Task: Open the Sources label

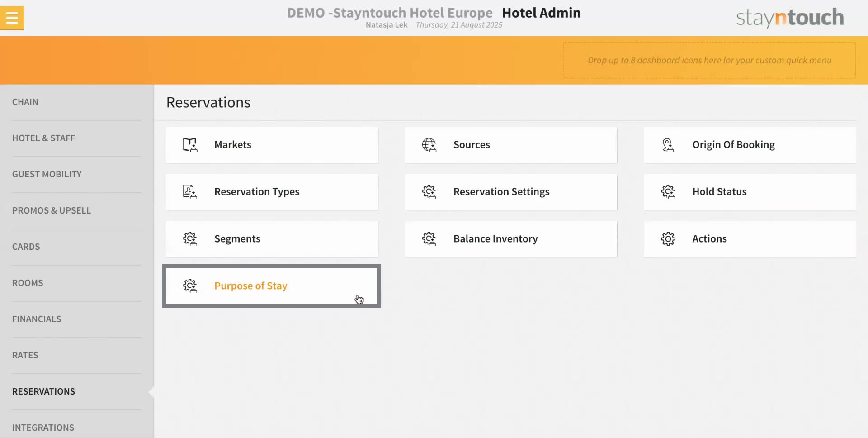Action: [x=472, y=145]
